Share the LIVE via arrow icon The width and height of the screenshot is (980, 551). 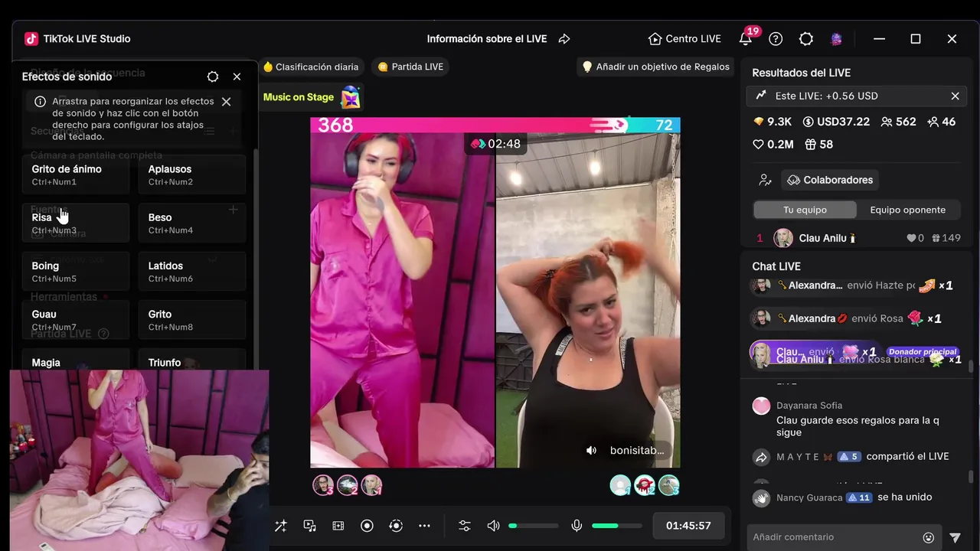564,39
